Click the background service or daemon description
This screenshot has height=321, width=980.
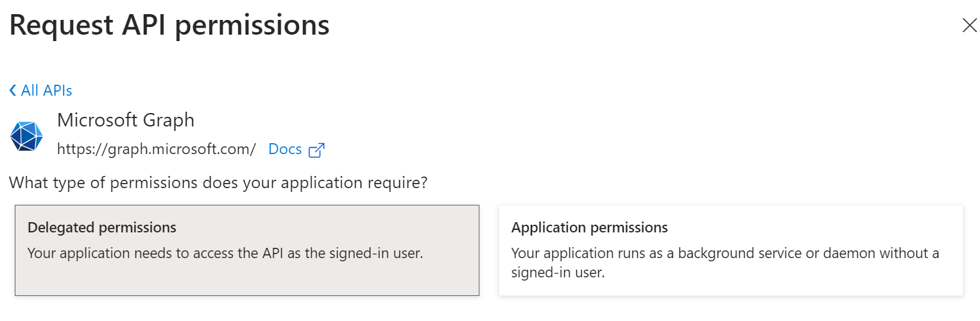pyautogui.click(x=725, y=253)
